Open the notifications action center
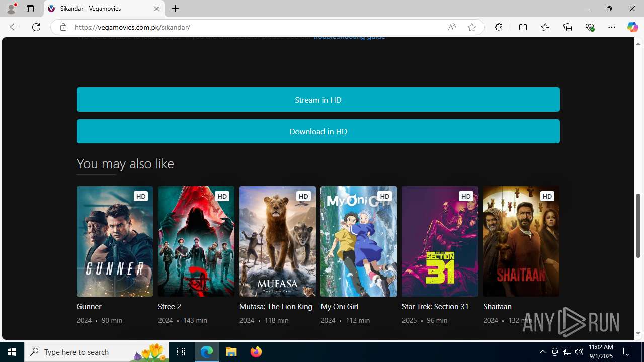 [x=628, y=352]
